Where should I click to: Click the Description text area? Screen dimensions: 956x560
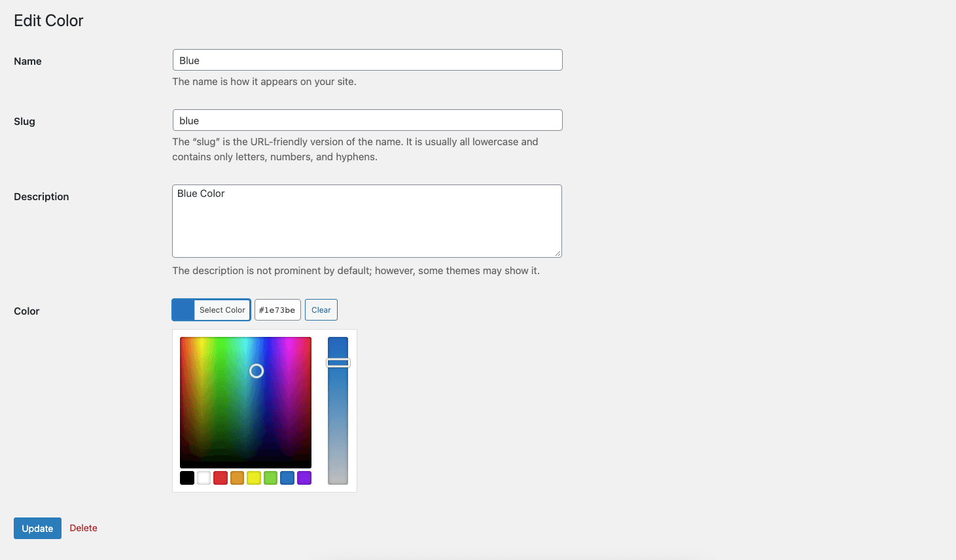click(367, 221)
